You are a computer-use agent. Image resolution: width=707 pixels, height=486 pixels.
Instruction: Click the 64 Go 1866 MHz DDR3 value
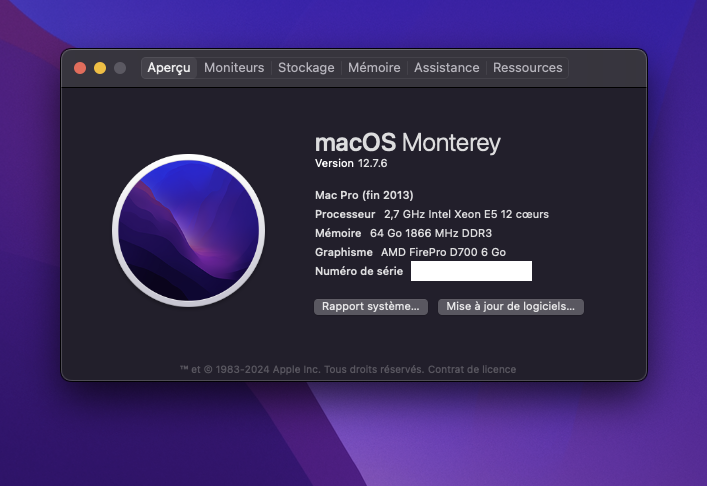pos(431,233)
